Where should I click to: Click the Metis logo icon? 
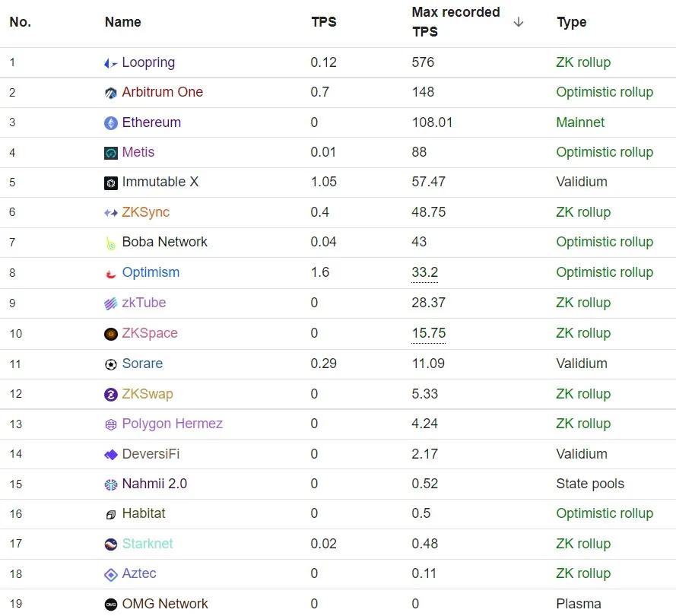pyautogui.click(x=111, y=153)
